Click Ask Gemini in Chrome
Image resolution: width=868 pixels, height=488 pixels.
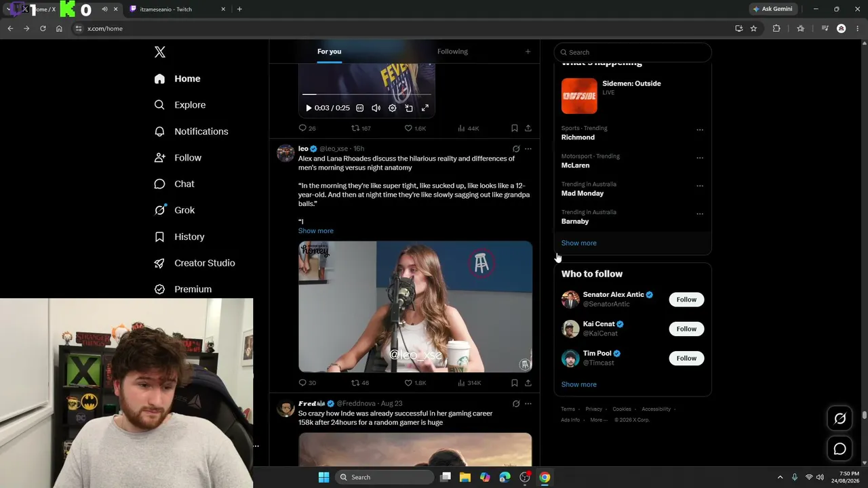(x=772, y=9)
